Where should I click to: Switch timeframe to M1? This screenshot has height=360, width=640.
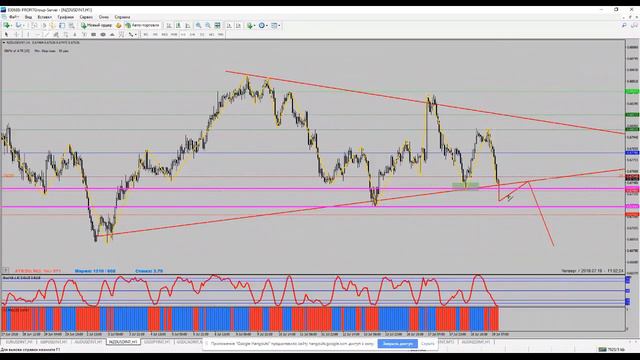tap(146, 34)
